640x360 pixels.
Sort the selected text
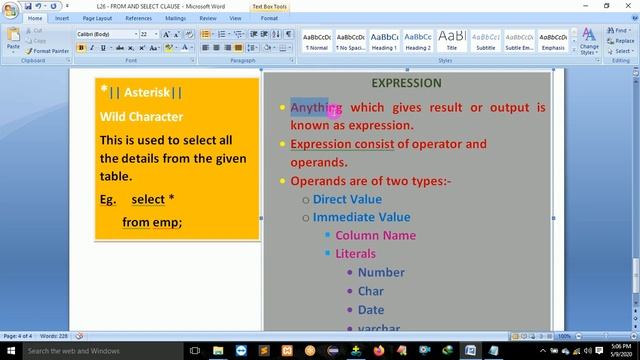[x=276, y=34]
